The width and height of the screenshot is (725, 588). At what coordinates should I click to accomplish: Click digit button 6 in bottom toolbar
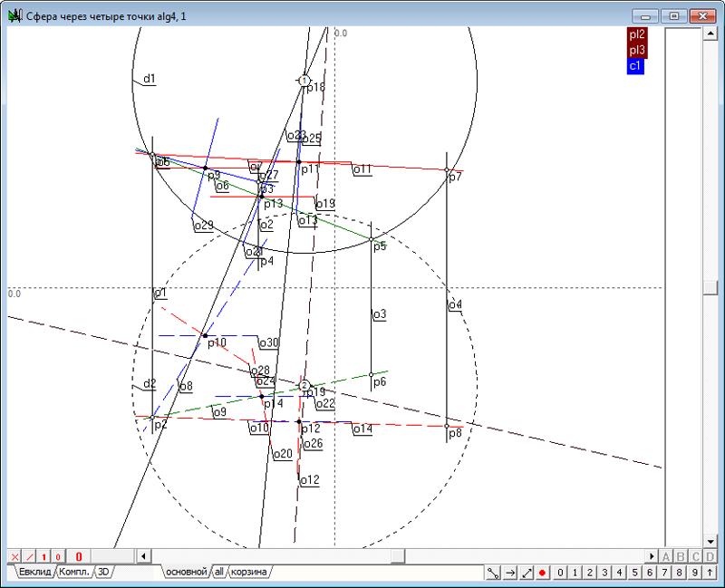tap(650, 573)
